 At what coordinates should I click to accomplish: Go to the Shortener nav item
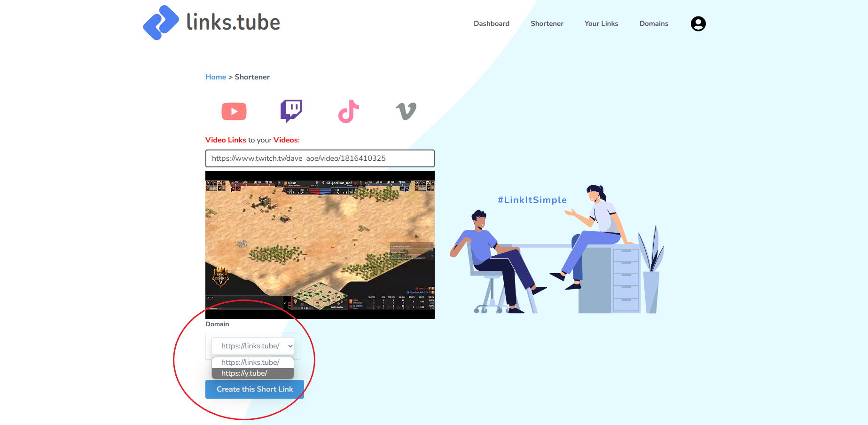pos(547,24)
